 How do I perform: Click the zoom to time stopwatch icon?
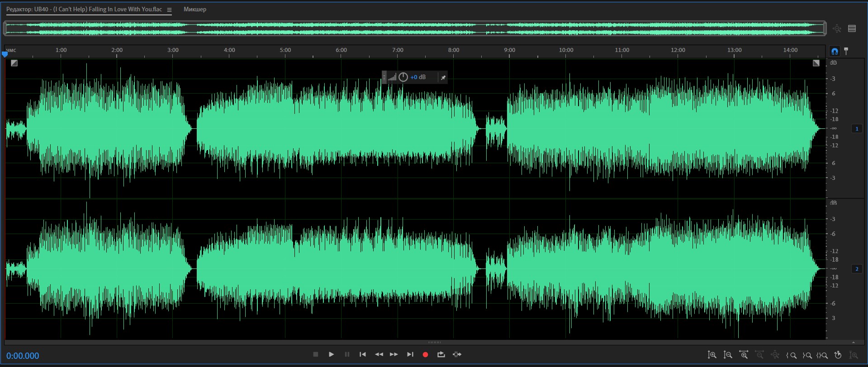pos(838,355)
